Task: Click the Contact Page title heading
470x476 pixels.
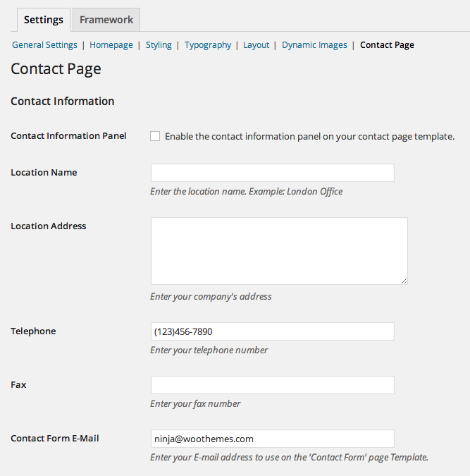Action: [56, 69]
